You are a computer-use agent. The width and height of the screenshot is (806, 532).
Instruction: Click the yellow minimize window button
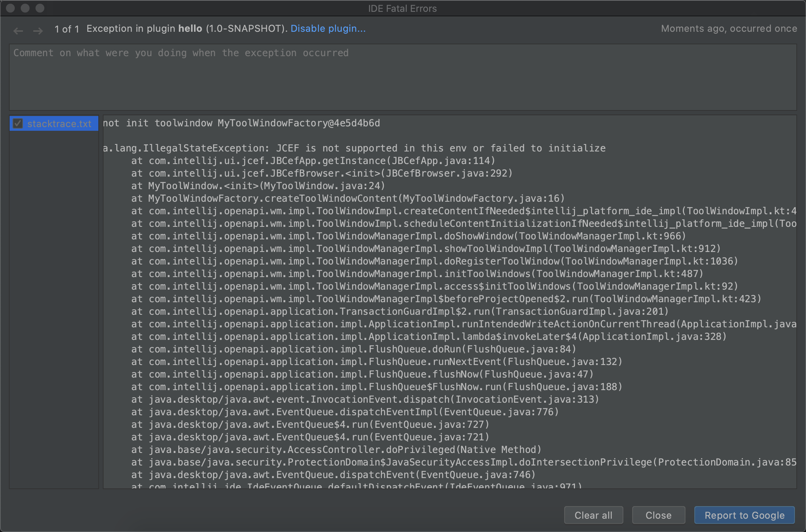[x=25, y=8]
